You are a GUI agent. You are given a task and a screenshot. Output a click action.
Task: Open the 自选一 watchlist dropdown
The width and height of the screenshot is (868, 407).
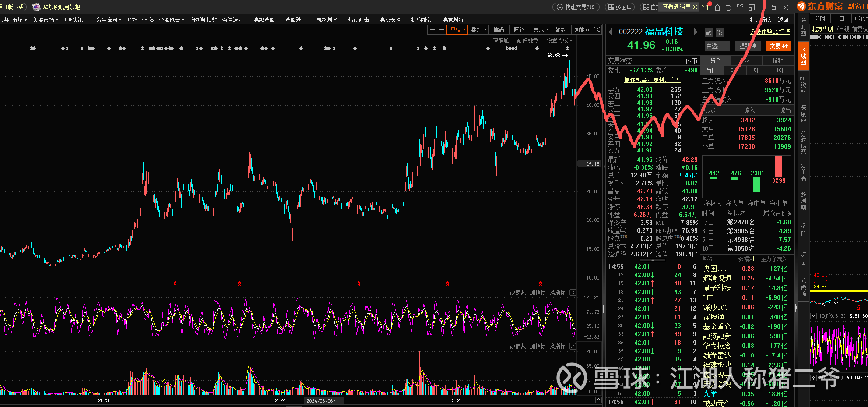tap(717, 46)
